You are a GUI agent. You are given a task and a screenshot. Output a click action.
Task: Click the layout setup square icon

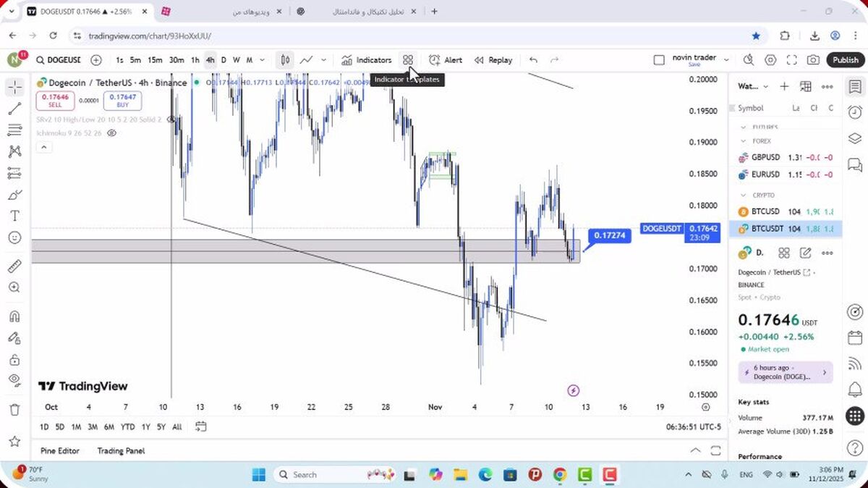coord(659,60)
